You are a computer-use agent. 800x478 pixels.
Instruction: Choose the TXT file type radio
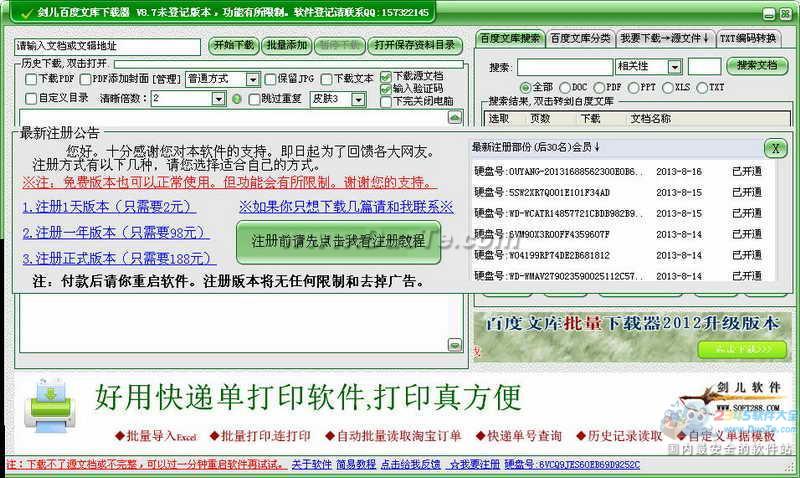(702, 88)
